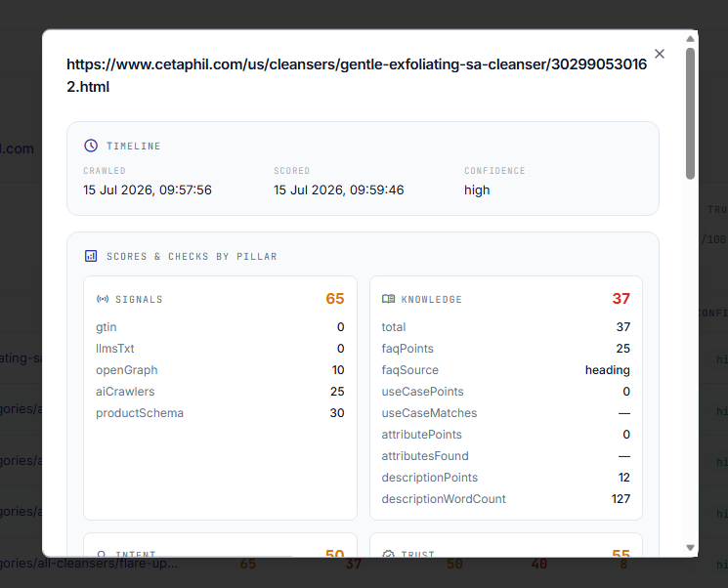Click the useCaseMatches row label
Viewport: 728px width, 588px height.
429,413
